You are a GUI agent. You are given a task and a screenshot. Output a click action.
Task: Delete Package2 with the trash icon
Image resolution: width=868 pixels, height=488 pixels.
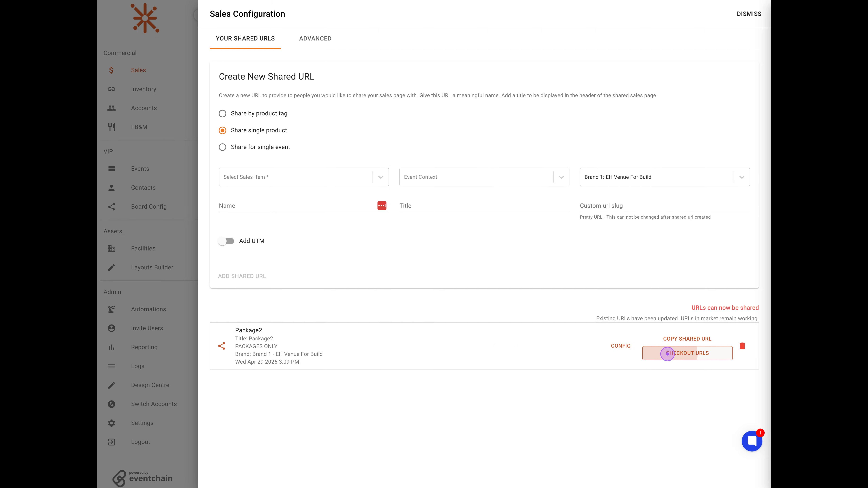742,346
